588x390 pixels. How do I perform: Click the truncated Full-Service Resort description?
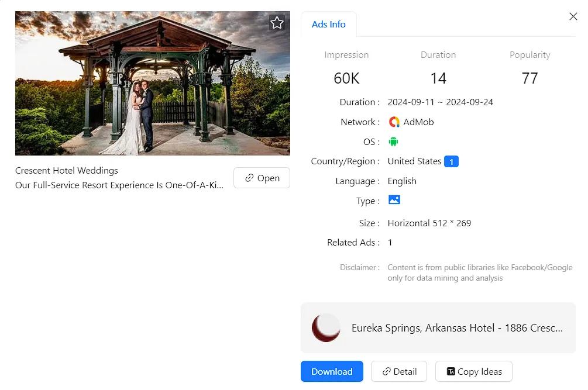119,185
